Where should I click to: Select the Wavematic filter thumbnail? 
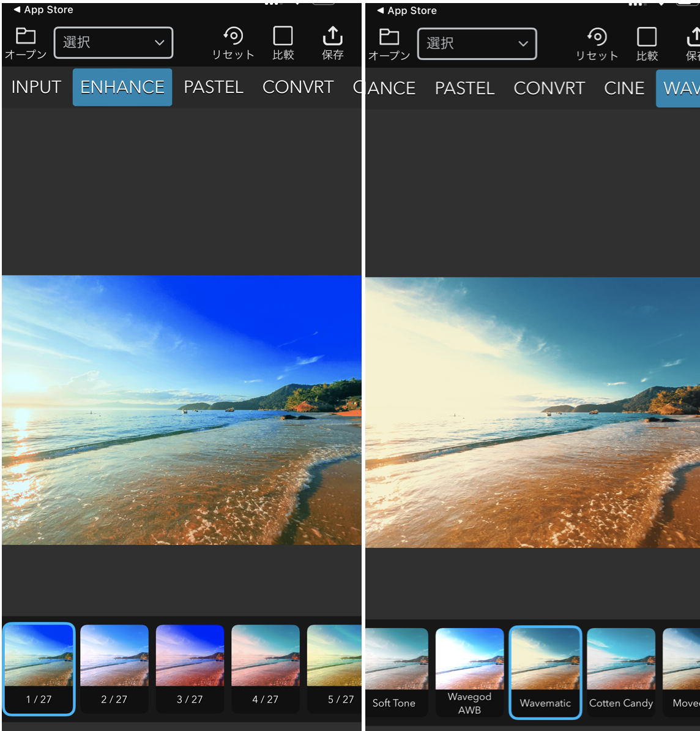click(545, 670)
